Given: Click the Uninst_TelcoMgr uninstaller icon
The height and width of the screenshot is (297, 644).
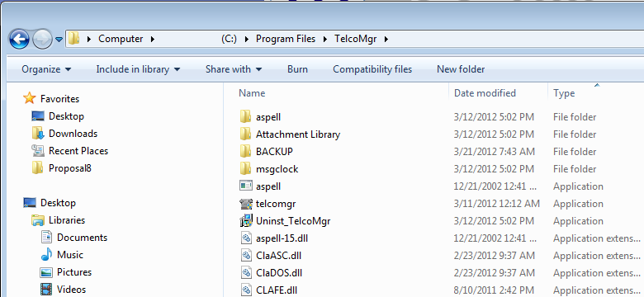Looking at the screenshot, I should tap(245, 221).
